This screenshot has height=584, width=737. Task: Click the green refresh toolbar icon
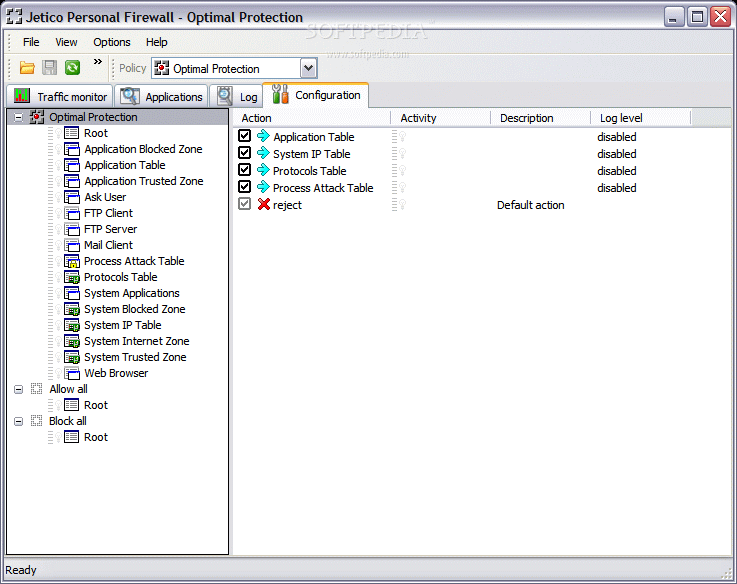tap(72, 68)
